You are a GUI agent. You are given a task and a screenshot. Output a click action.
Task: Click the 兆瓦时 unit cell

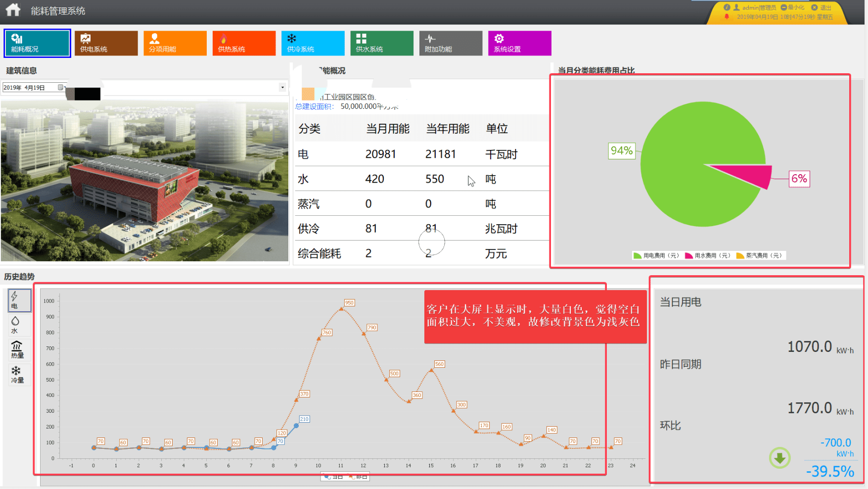(x=501, y=229)
